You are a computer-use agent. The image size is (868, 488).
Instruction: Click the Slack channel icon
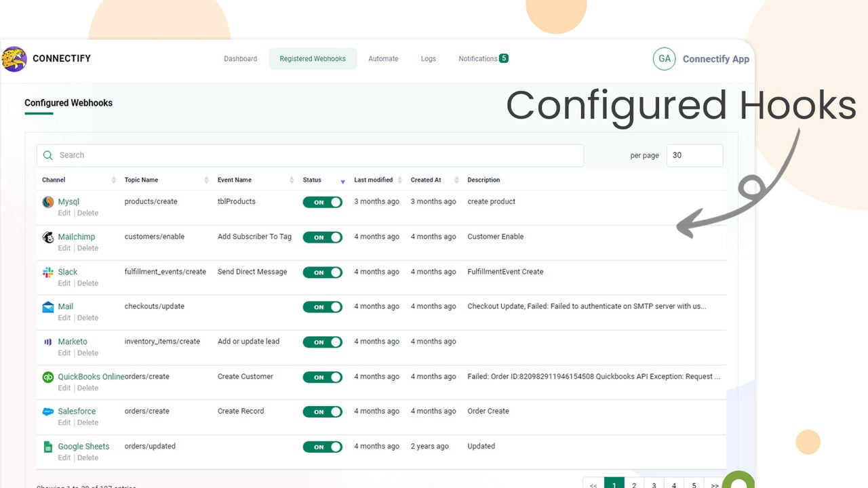click(x=48, y=272)
